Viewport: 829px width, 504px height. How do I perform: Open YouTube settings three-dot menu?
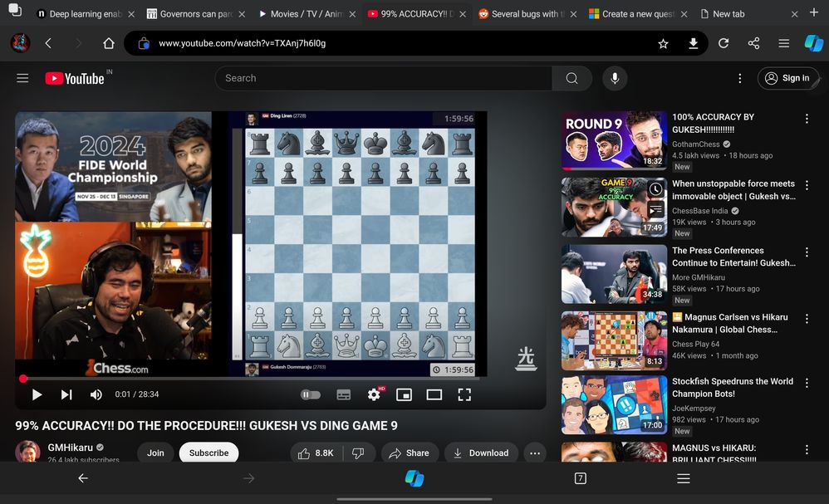739,78
